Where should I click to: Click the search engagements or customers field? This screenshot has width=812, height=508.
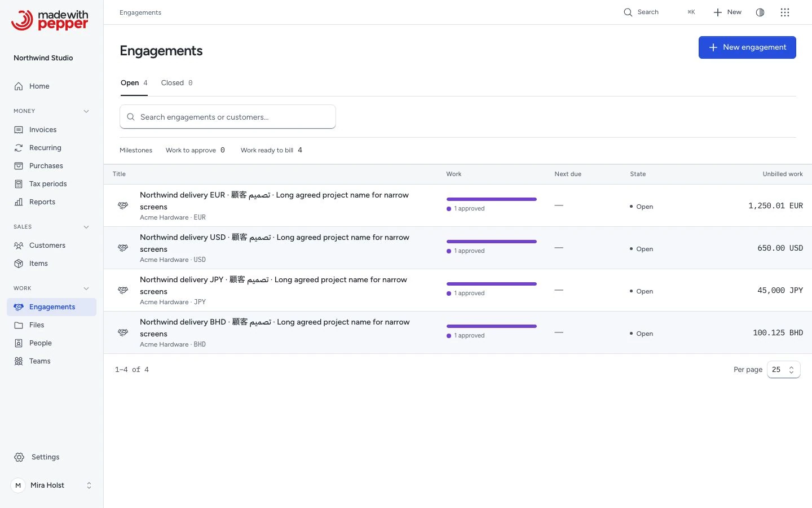228,117
